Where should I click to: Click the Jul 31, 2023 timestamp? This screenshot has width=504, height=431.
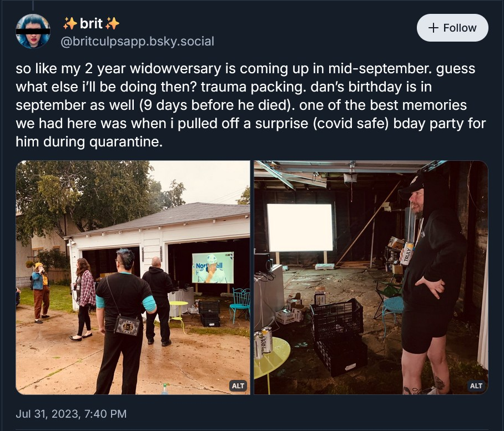[x=71, y=413]
